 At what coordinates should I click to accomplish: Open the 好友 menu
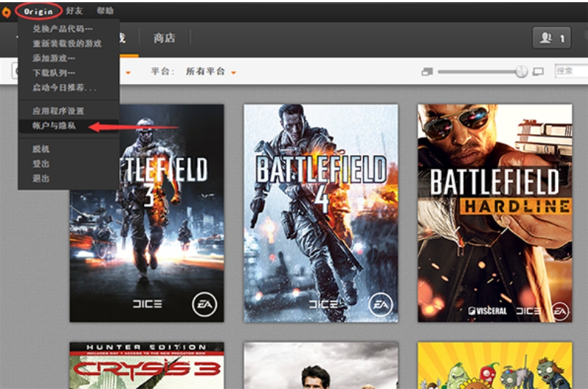[75, 11]
